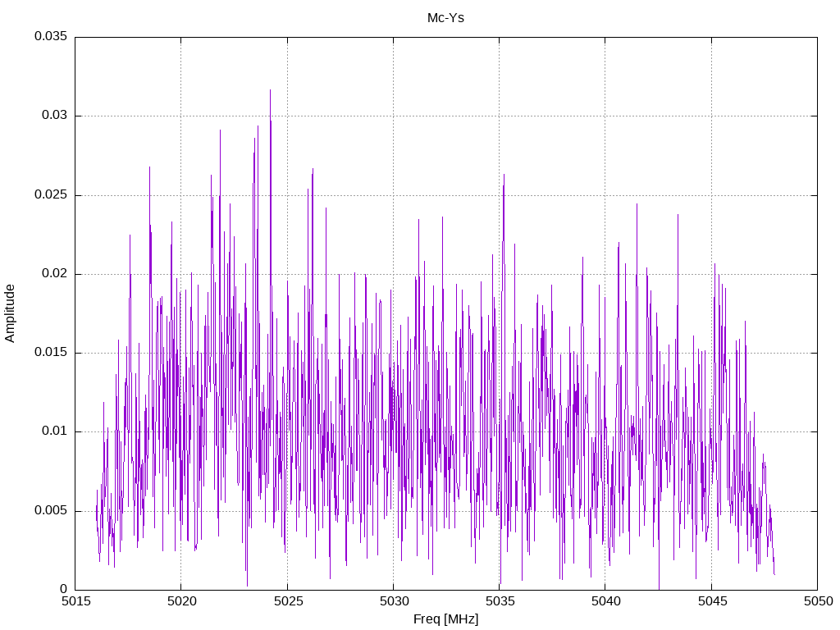This screenshot has height=630, width=840.
Task: Click x-axis tick label 5045
Action: [x=712, y=601]
